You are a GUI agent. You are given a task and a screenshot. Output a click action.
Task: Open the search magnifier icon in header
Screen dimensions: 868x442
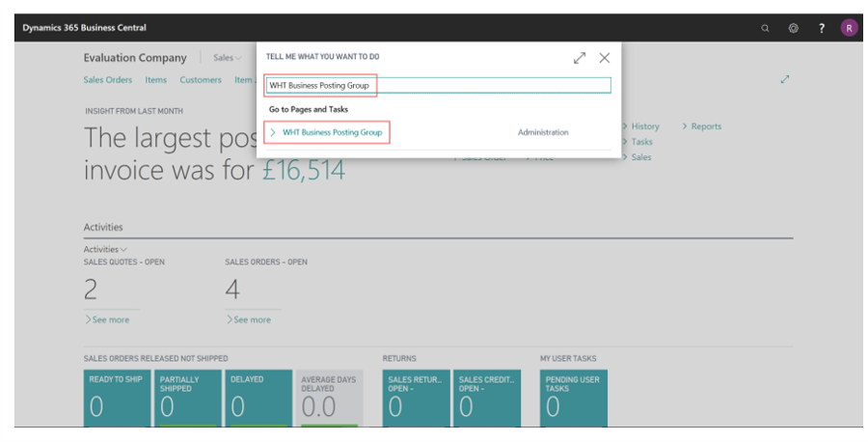tap(765, 28)
